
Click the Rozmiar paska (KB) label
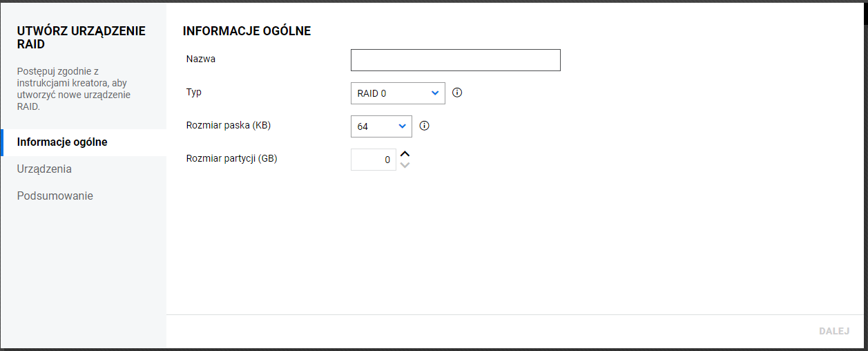pos(229,125)
